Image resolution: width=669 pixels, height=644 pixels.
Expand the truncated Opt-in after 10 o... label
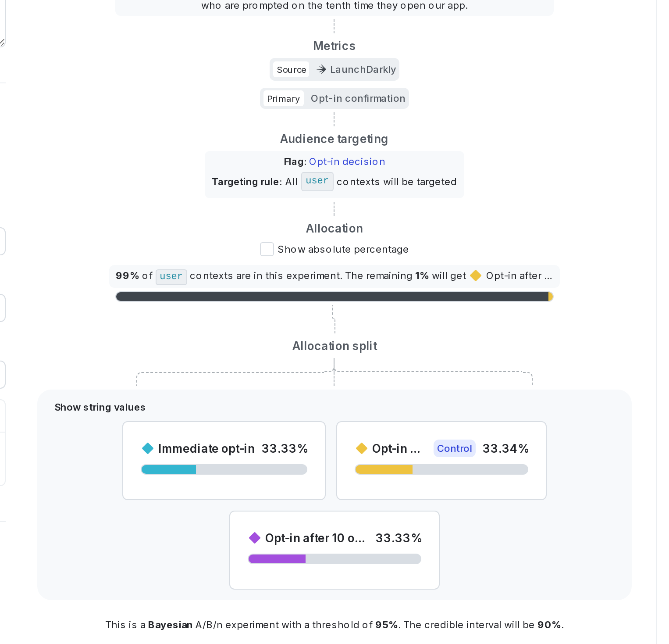(x=314, y=538)
